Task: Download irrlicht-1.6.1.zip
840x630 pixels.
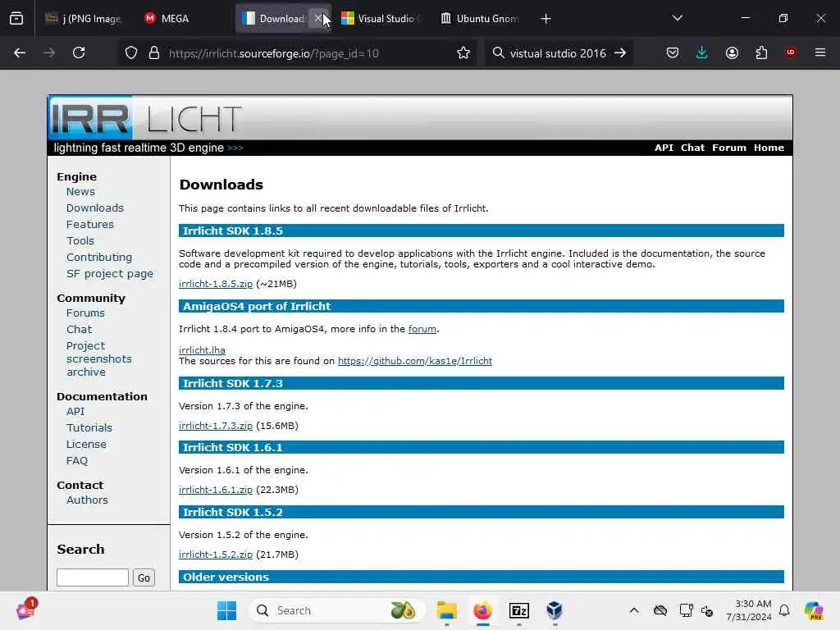Action: coord(216,490)
